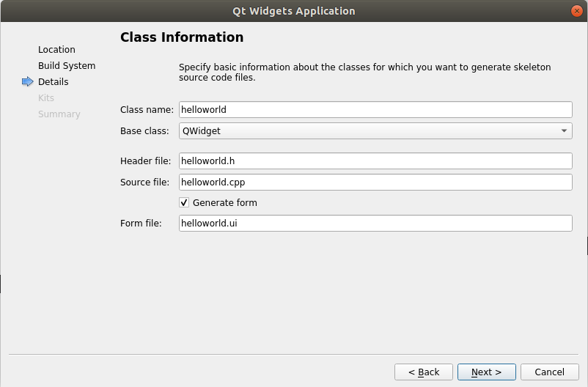Open the Base class QWidget dropdown
This screenshot has height=387, width=588.
(375, 131)
